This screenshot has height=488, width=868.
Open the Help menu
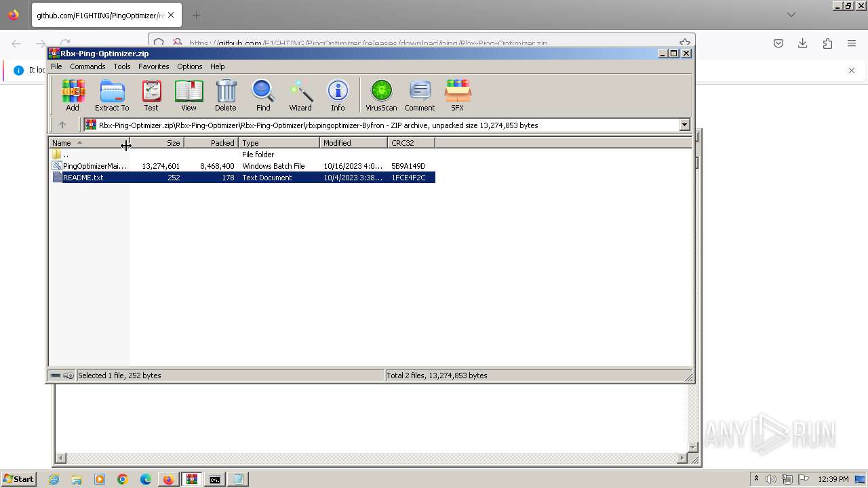[218, 66]
